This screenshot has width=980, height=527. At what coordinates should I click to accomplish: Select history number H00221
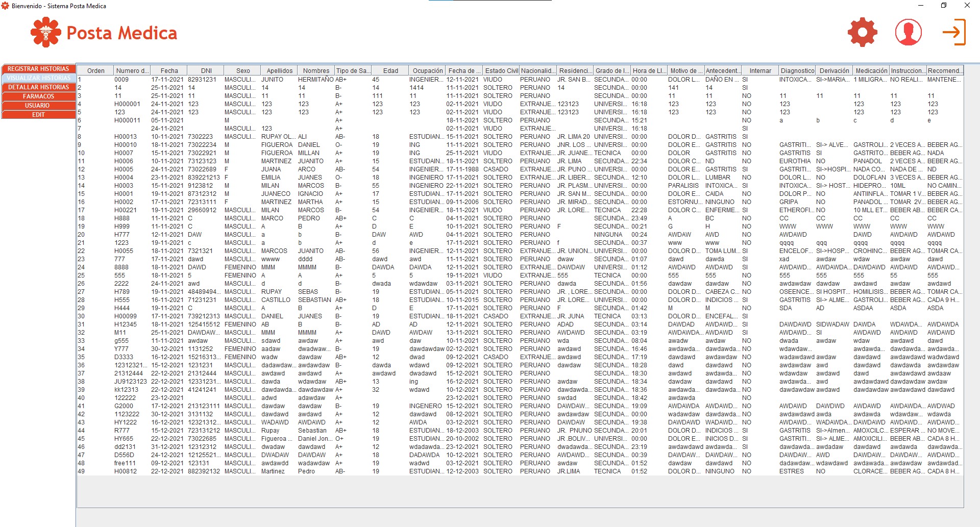132,210
